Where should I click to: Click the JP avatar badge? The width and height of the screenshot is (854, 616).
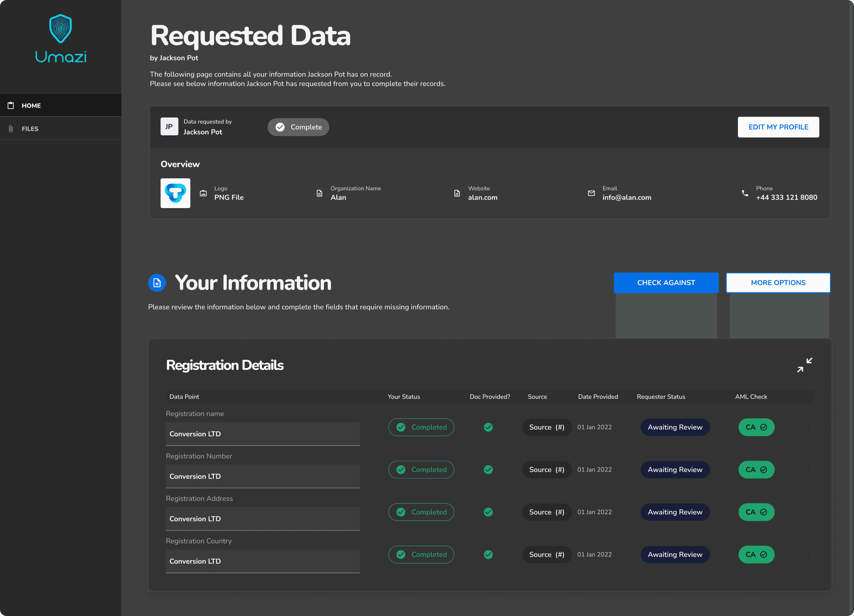point(169,127)
